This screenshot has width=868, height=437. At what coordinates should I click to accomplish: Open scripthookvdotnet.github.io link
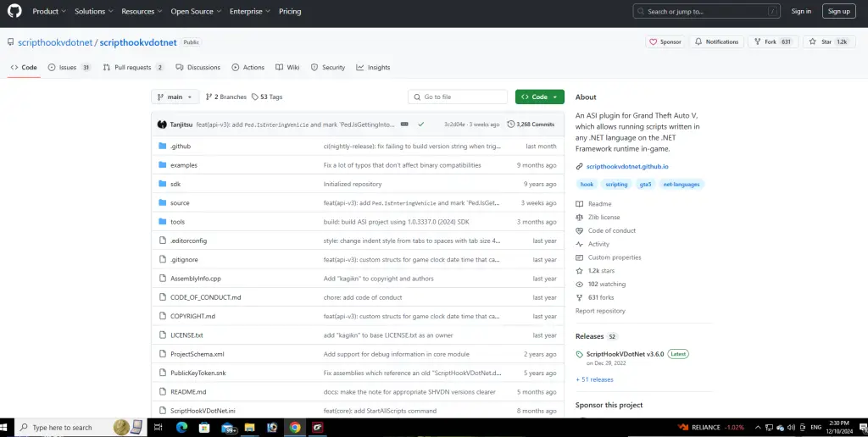tap(627, 167)
